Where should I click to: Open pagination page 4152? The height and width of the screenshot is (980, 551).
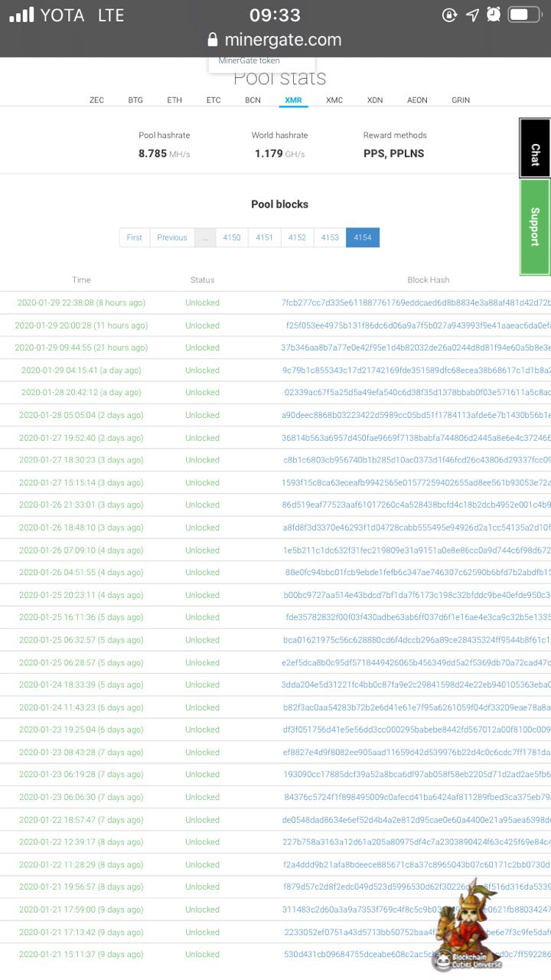point(298,237)
